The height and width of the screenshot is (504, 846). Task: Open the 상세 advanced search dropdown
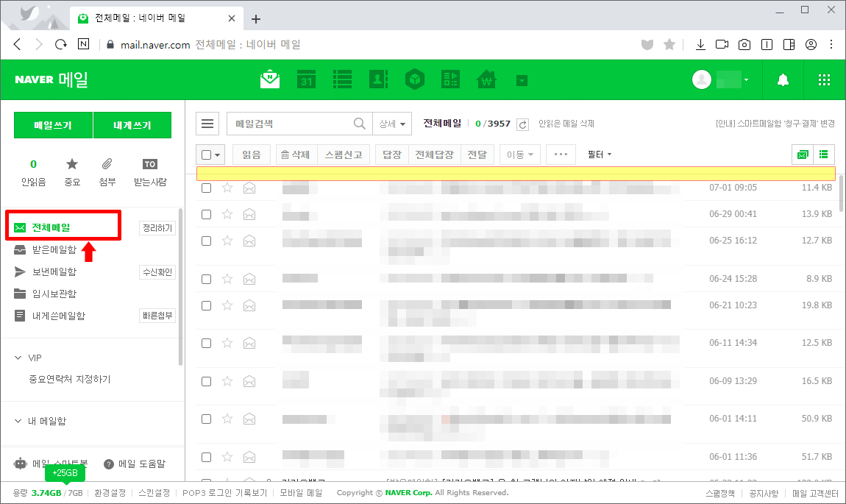392,124
